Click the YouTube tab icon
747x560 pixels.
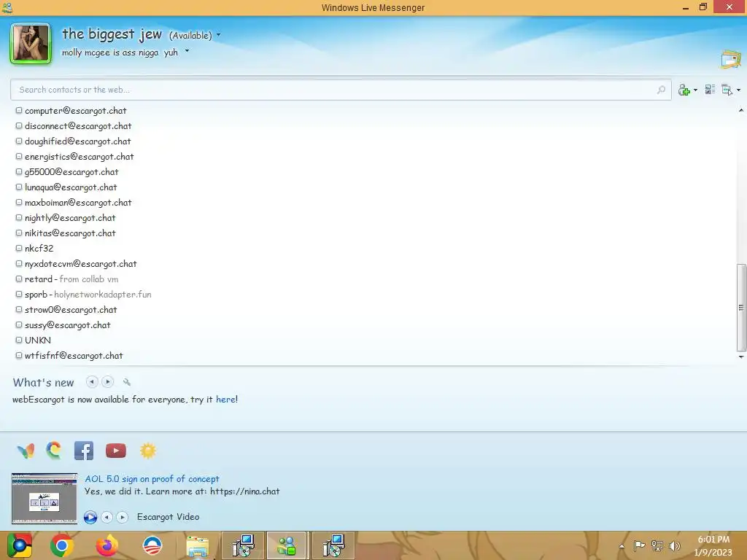[116, 451]
